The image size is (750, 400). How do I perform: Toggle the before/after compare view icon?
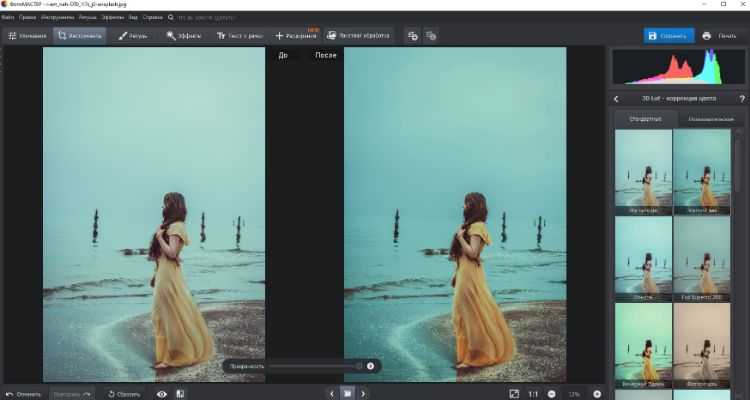point(180,394)
